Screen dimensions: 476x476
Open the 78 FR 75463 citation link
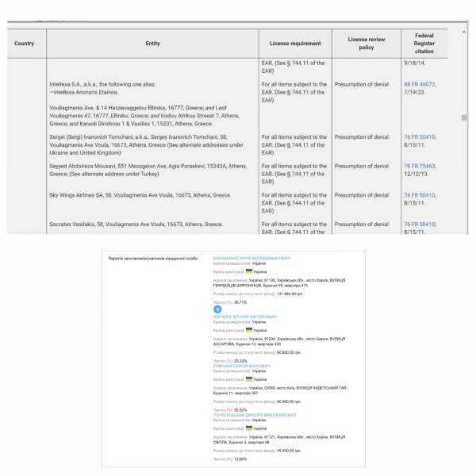tap(419, 166)
